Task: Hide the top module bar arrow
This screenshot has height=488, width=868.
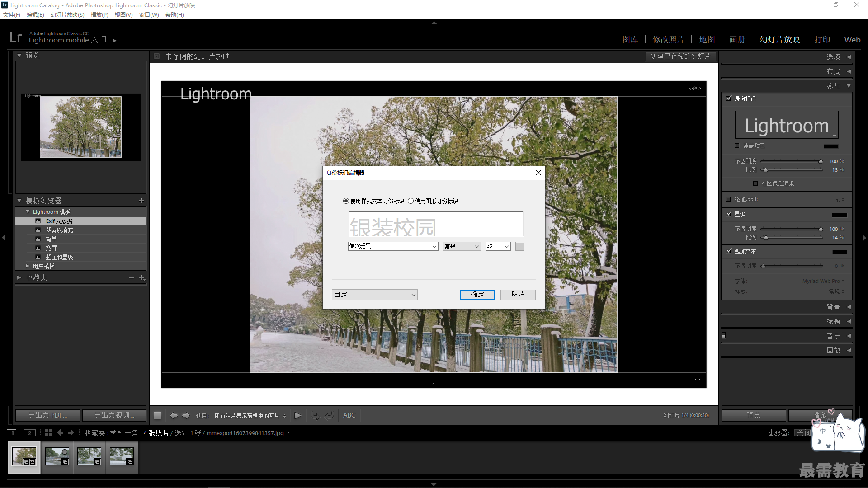Action: 434,23
